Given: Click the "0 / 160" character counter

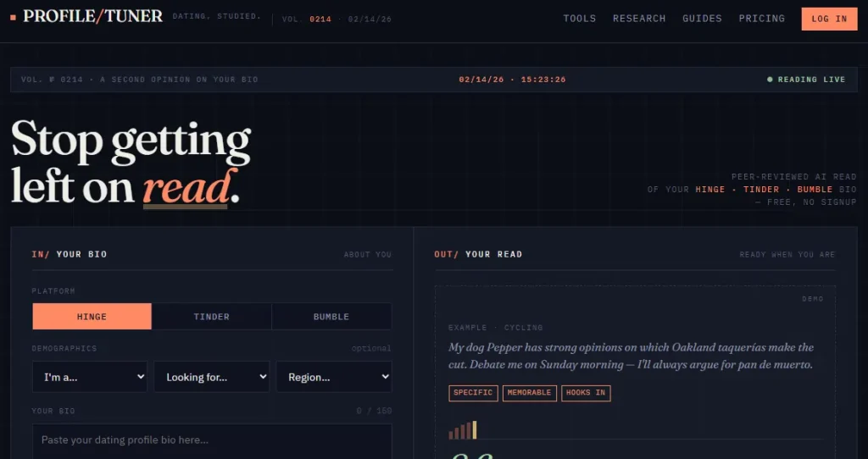Looking at the screenshot, I should [374, 411].
